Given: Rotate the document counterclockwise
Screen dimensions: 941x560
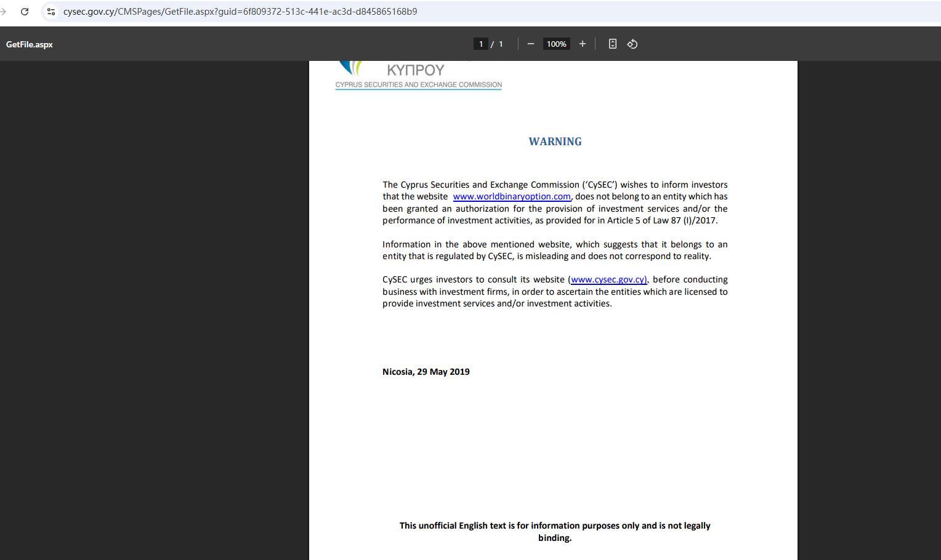Looking at the screenshot, I should tap(632, 44).
